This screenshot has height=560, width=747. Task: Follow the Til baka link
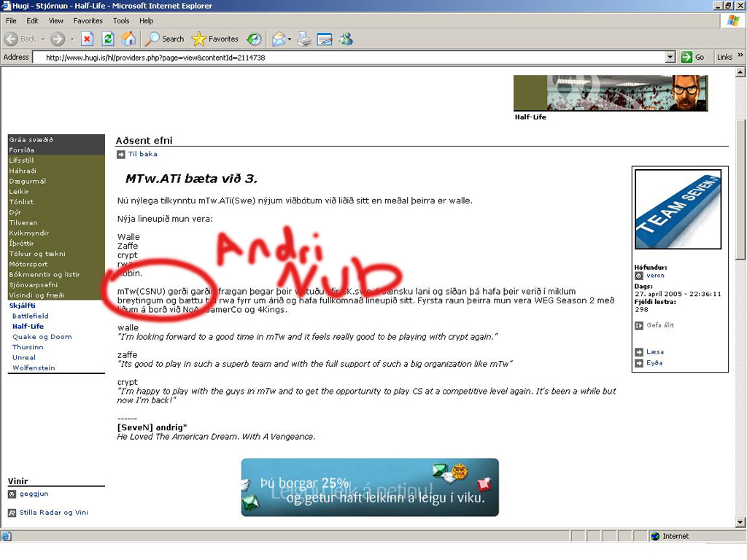pos(142,155)
